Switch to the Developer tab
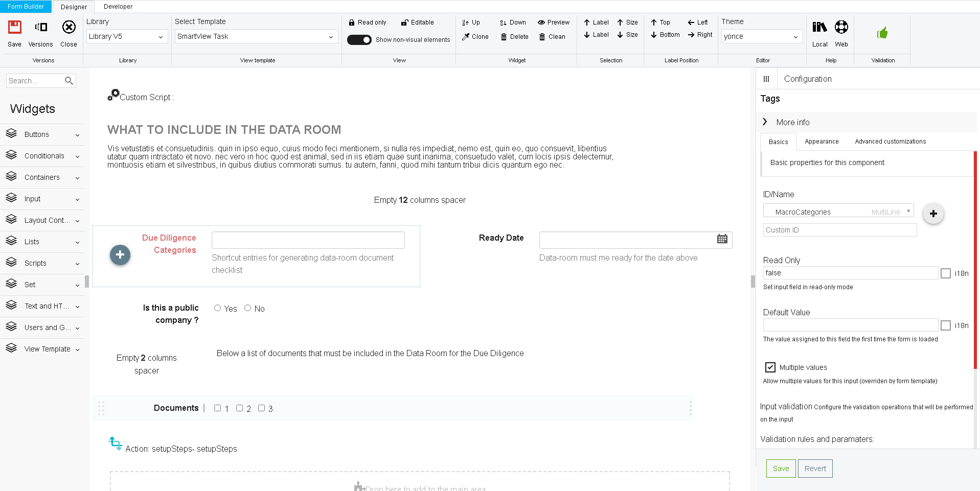The height and width of the screenshot is (491, 980). click(x=118, y=7)
